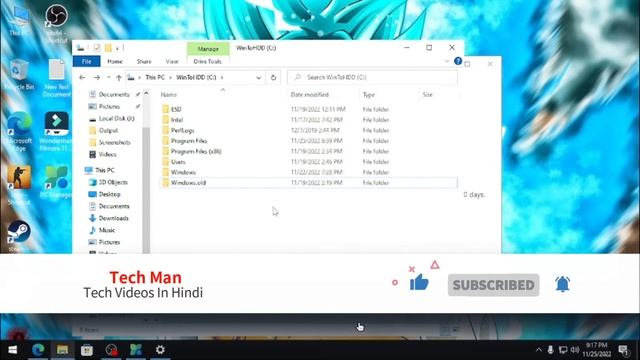
Task: Switch to the Home ribbon tab
Action: [115, 62]
